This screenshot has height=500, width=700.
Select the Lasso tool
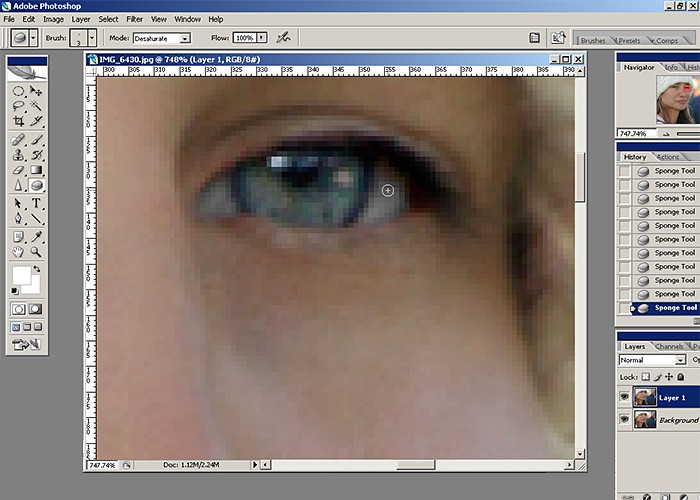(18, 106)
